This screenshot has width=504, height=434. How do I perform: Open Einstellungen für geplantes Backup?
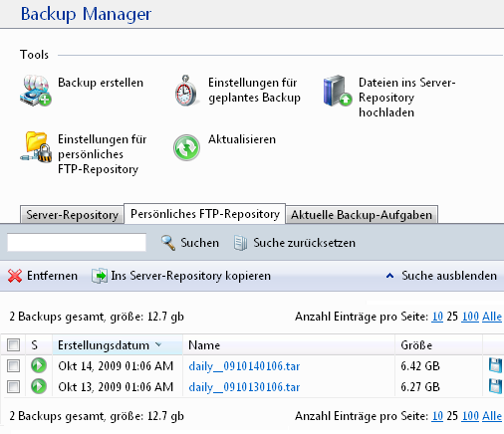click(x=254, y=90)
